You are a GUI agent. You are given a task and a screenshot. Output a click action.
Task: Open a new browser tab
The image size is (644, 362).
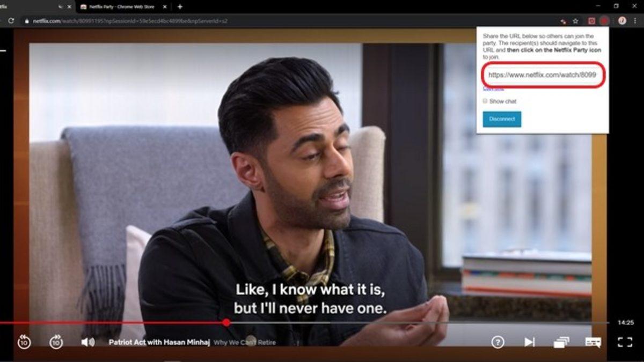pyautogui.click(x=179, y=8)
